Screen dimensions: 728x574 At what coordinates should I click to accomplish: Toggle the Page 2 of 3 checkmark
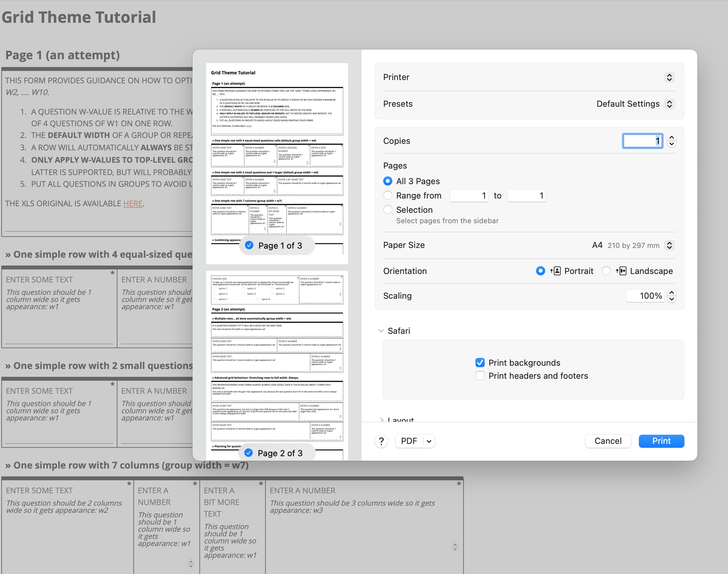[x=248, y=453]
